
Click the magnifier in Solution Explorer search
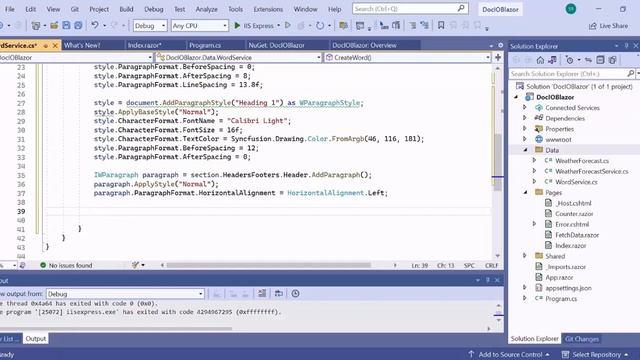coord(631,73)
